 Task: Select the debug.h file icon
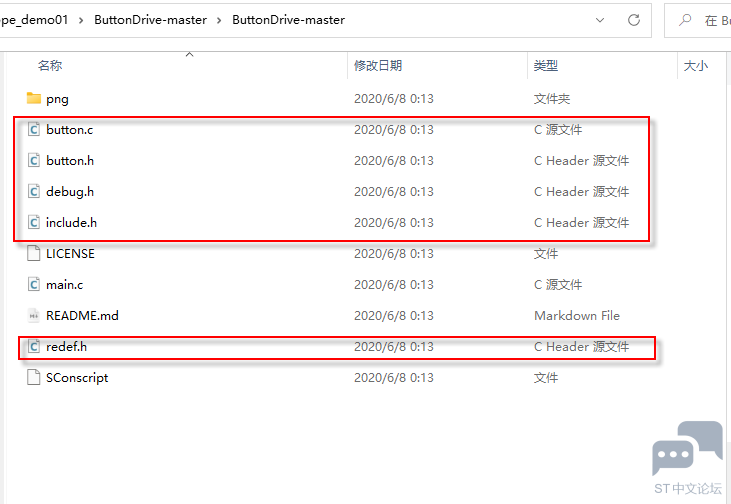coord(34,191)
